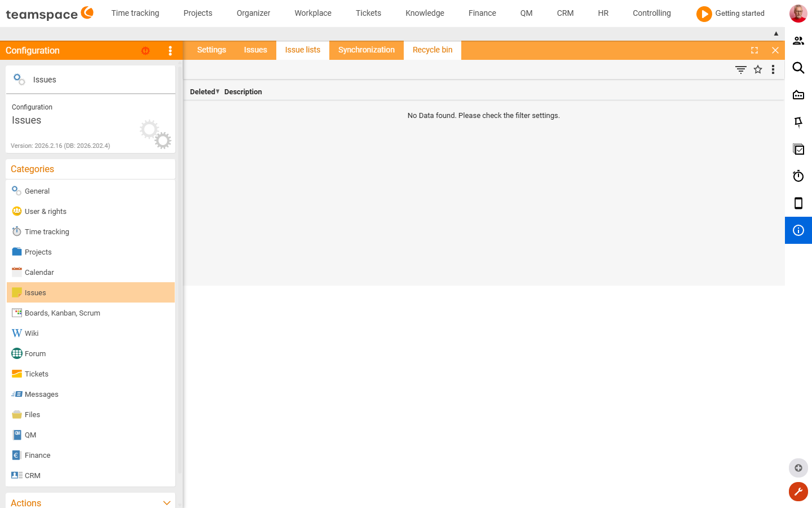Open the checklist tasks icon in right sidebar
The width and height of the screenshot is (812, 508).
click(798, 149)
